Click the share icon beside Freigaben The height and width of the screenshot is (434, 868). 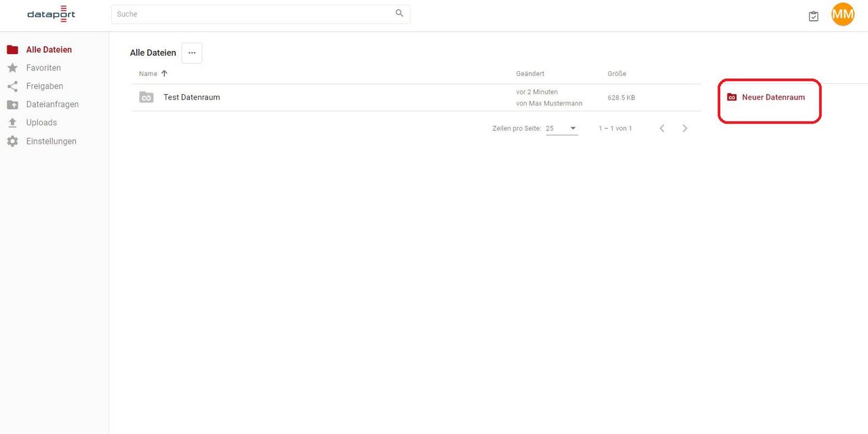point(12,86)
